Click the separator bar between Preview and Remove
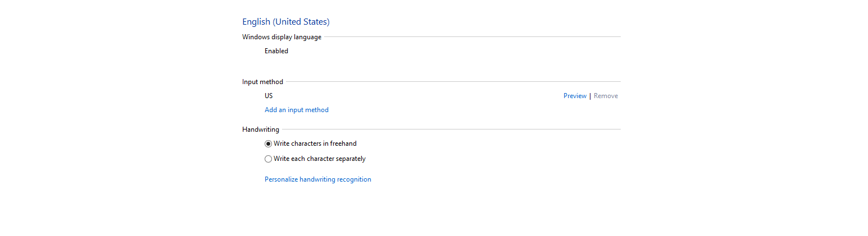This screenshot has height=236, width=868. coord(590,96)
